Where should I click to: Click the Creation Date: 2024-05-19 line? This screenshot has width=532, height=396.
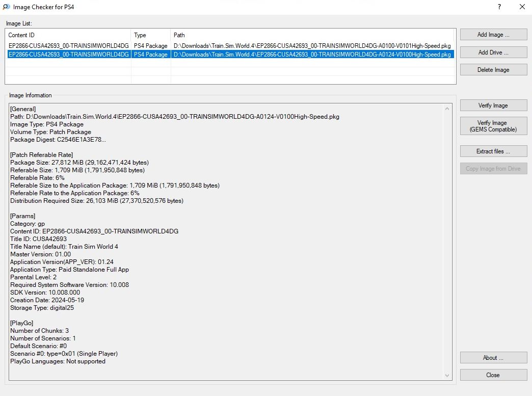click(47, 300)
